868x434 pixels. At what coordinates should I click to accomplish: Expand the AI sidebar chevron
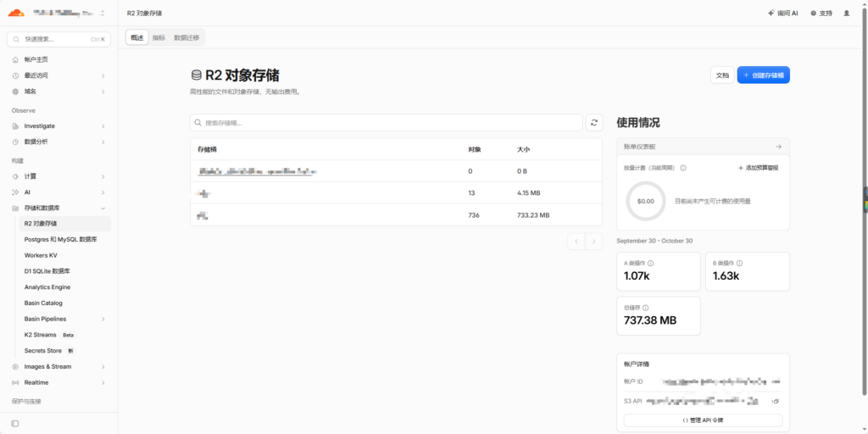(x=103, y=192)
